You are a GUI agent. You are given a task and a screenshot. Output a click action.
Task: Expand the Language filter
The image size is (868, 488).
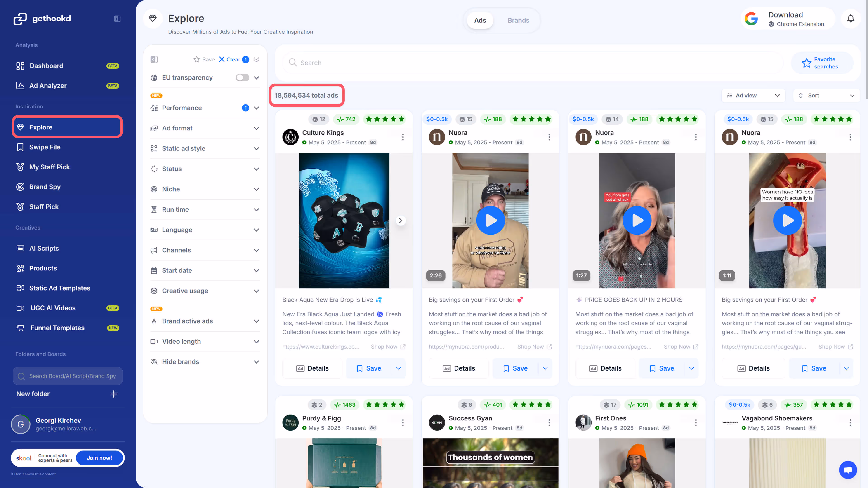click(205, 230)
